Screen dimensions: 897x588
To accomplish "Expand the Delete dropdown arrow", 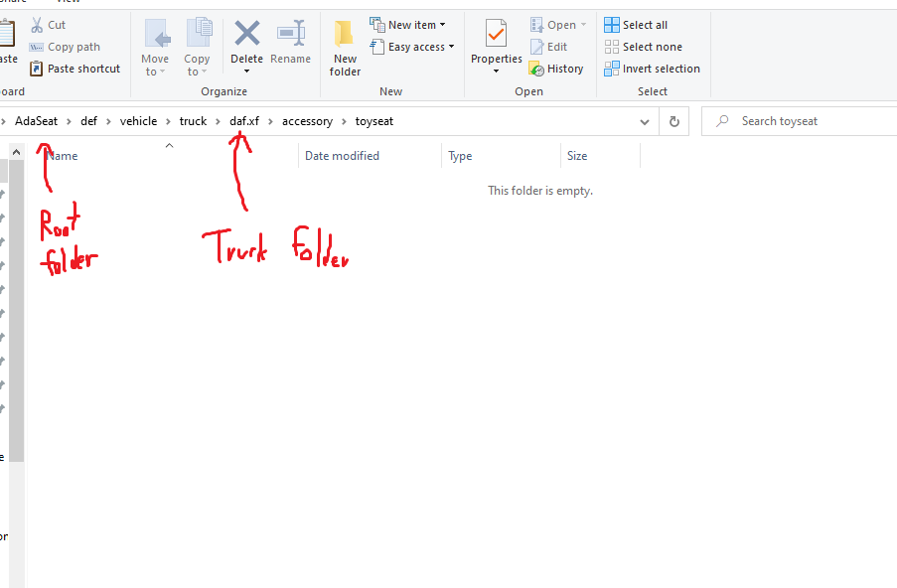I will point(247,72).
